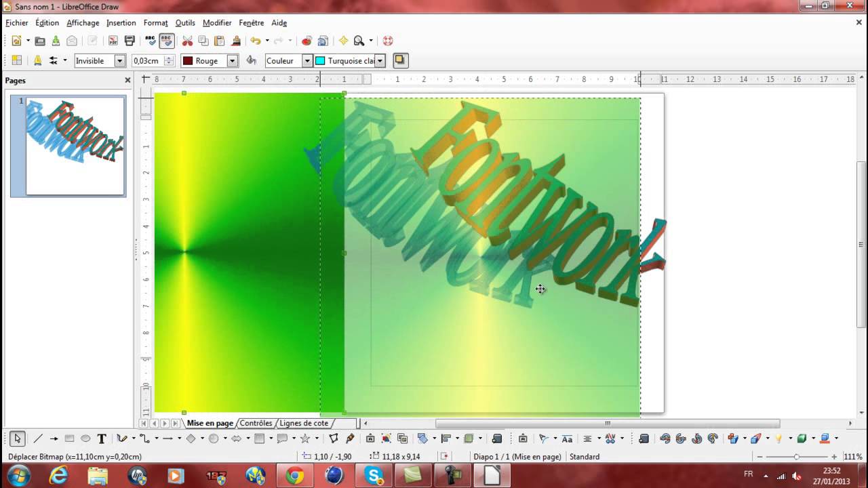Toggle automatic spell checking
868x488 pixels.
coord(167,41)
